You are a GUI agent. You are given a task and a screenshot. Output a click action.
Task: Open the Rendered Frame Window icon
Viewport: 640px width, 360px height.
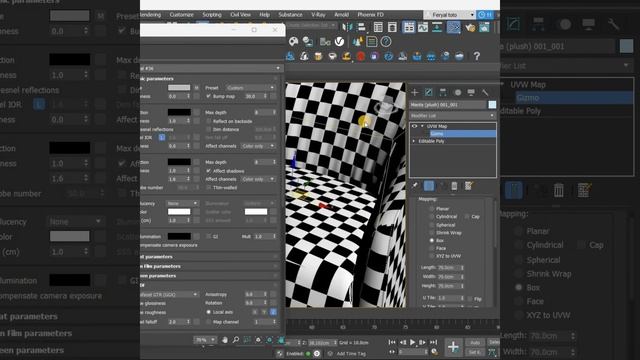pyautogui.click(x=484, y=27)
